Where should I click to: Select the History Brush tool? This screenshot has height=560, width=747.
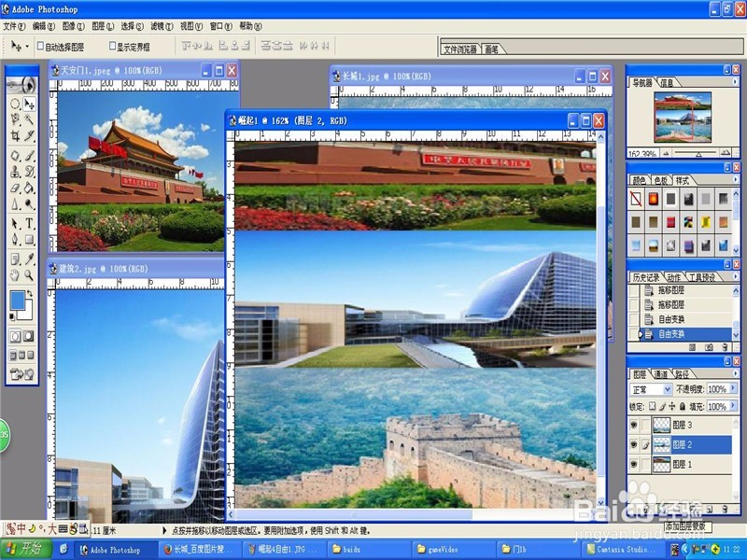[x=29, y=172]
